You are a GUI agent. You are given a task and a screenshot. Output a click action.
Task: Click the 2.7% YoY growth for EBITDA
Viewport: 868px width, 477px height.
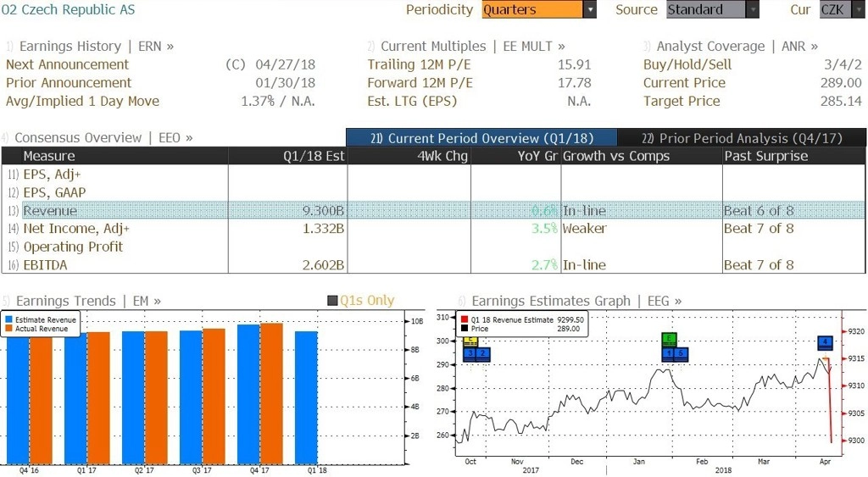[545, 265]
